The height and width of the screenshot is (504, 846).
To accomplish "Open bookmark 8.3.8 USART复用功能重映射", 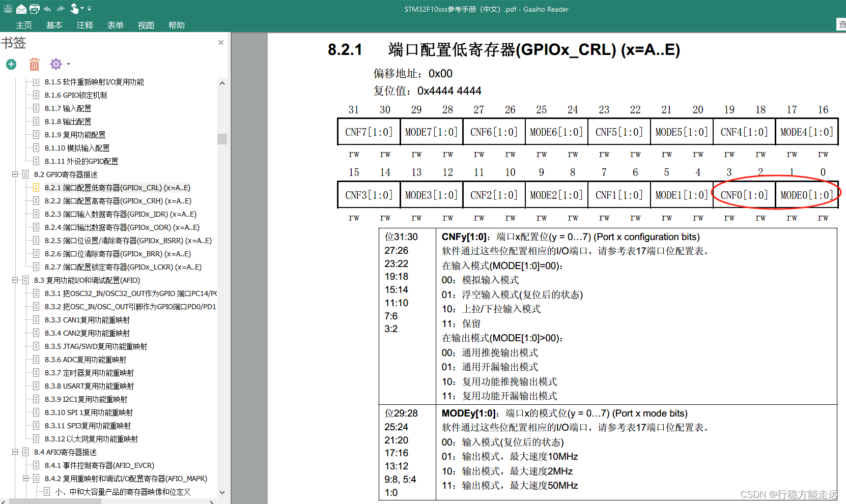I will 89,386.
